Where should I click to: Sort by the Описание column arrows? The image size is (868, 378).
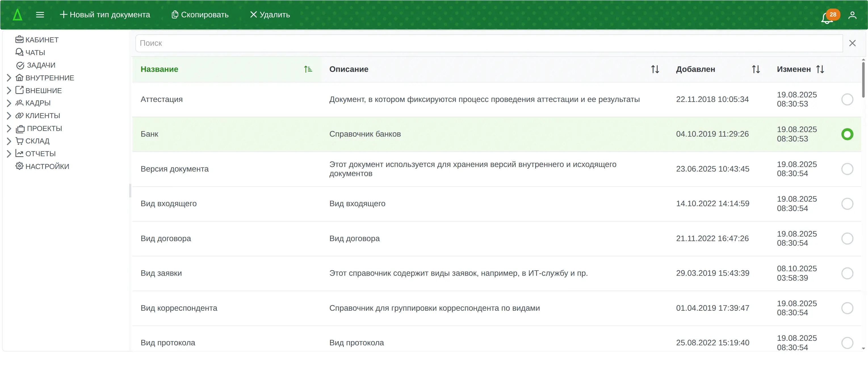pyautogui.click(x=655, y=69)
